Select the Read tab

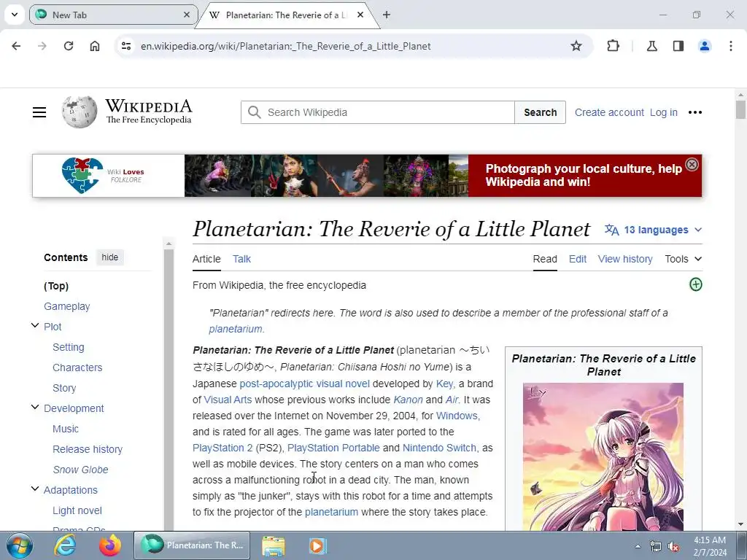pos(545,259)
